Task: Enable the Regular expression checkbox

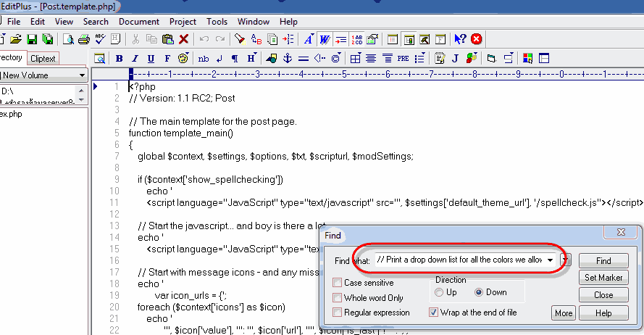Action: [337, 313]
